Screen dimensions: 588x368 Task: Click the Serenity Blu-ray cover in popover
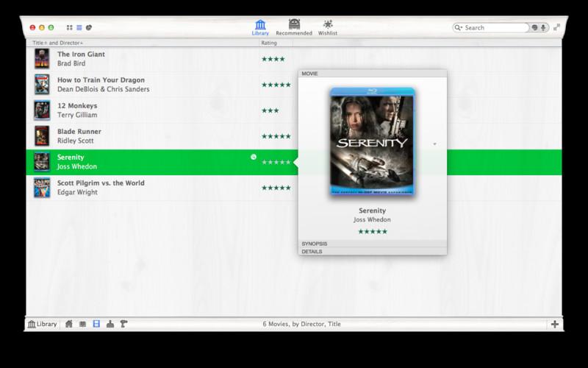tap(373, 141)
